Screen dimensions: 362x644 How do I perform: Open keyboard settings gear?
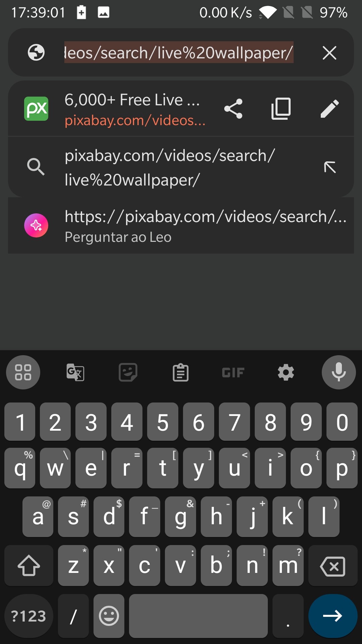(x=286, y=372)
